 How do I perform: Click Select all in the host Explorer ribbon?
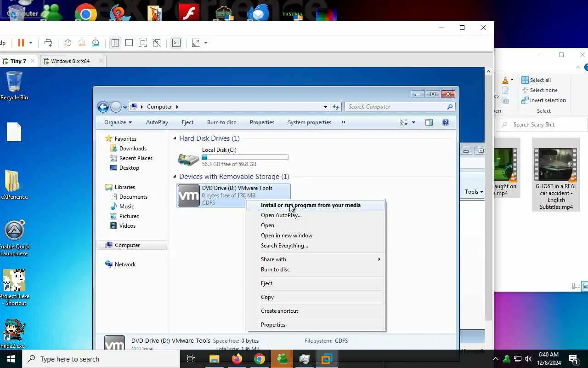[536, 80]
